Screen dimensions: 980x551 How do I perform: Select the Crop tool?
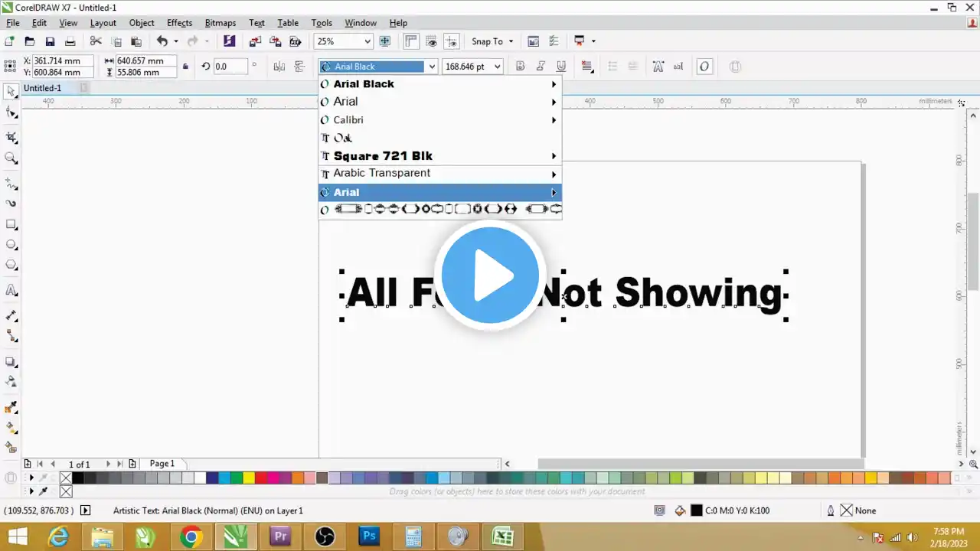pyautogui.click(x=11, y=138)
